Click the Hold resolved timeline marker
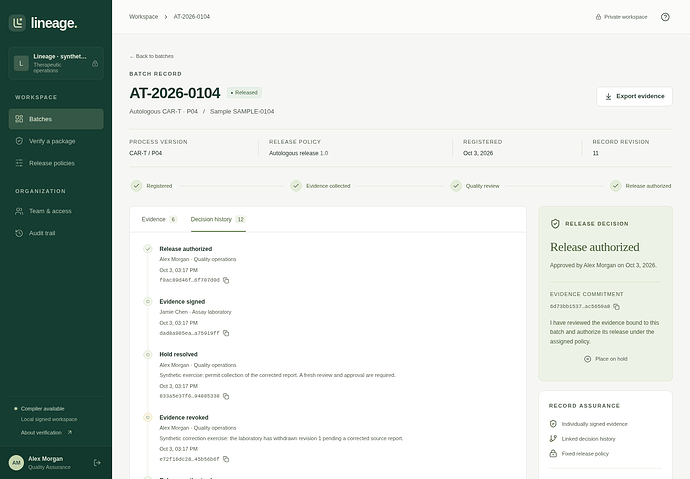Viewport: 690px width, 479px height. (x=148, y=355)
